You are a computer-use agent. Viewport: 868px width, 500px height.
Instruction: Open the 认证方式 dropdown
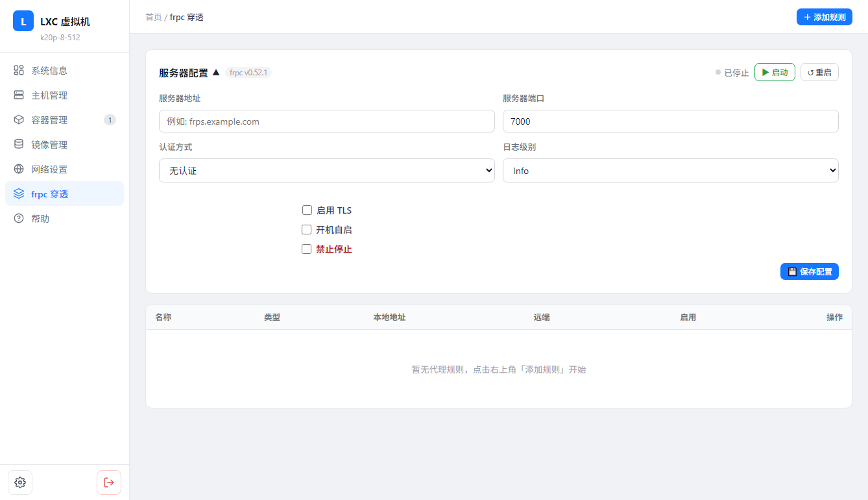327,170
